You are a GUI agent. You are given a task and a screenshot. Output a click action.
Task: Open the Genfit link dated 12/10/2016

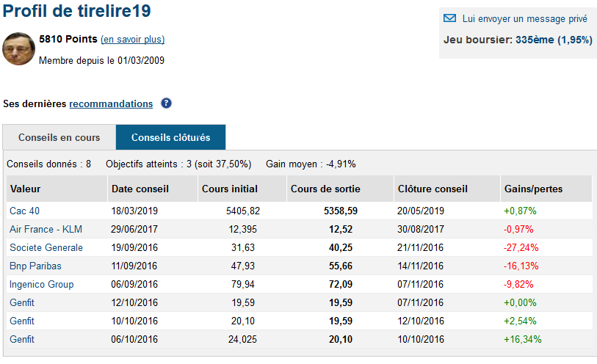(22, 303)
